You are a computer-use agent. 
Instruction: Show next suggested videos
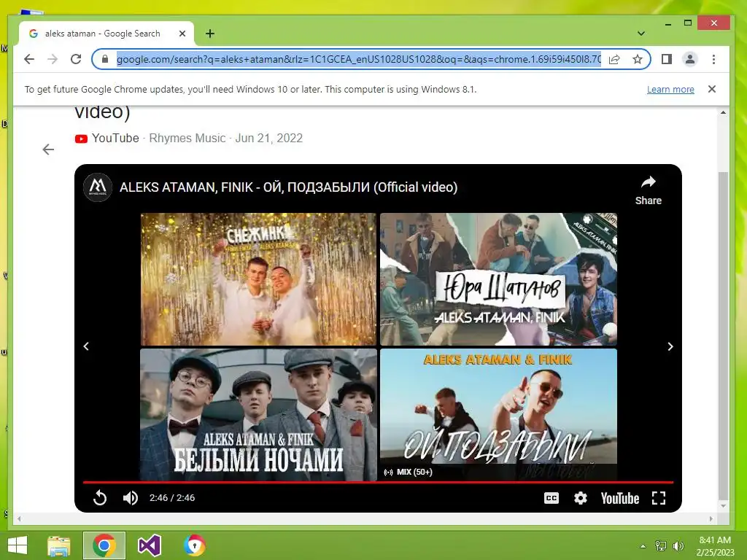[670, 346]
